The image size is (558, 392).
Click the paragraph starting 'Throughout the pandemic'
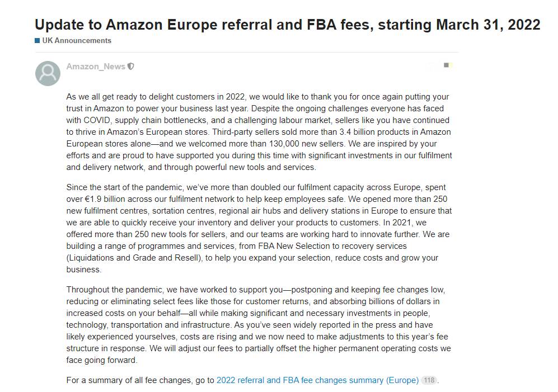click(x=259, y=325)
